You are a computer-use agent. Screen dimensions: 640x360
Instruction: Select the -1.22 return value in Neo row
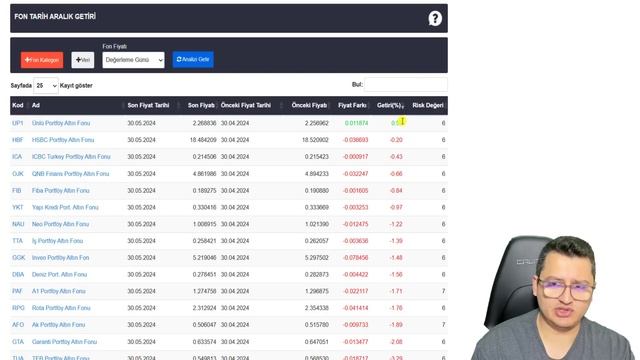396,224
